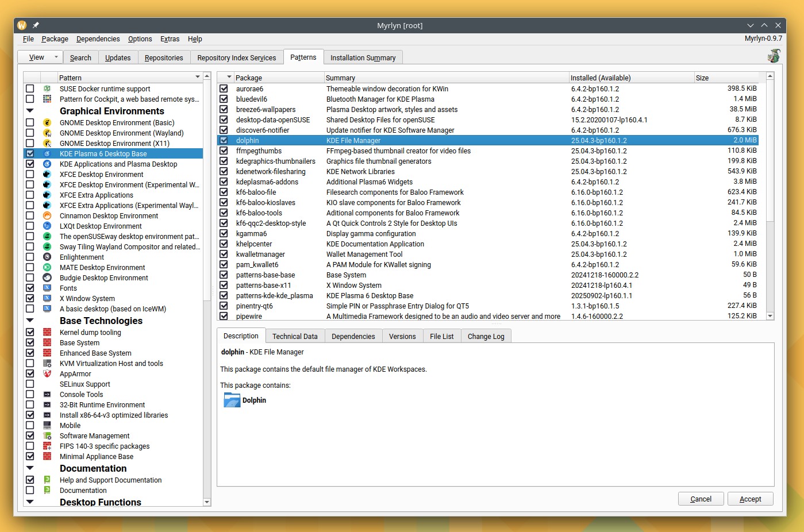Click the KDE Plasma 6 Desktop Base icon

(47, 154)
